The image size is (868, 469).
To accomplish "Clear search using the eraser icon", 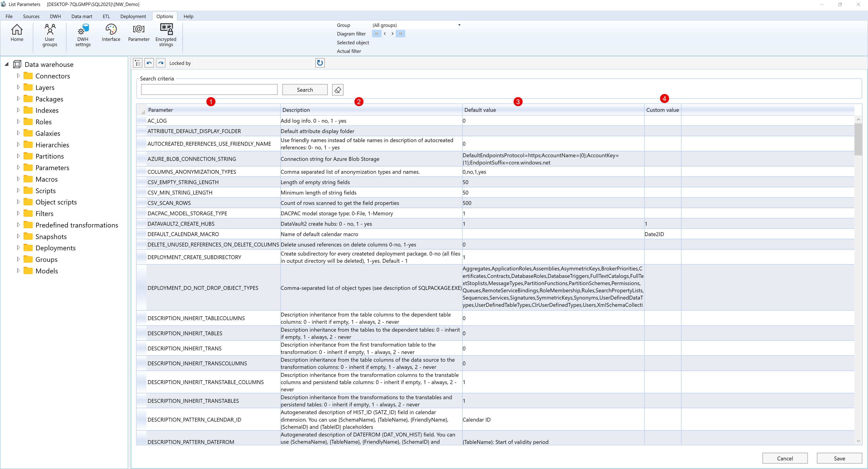I will click(x=337, y=89).
